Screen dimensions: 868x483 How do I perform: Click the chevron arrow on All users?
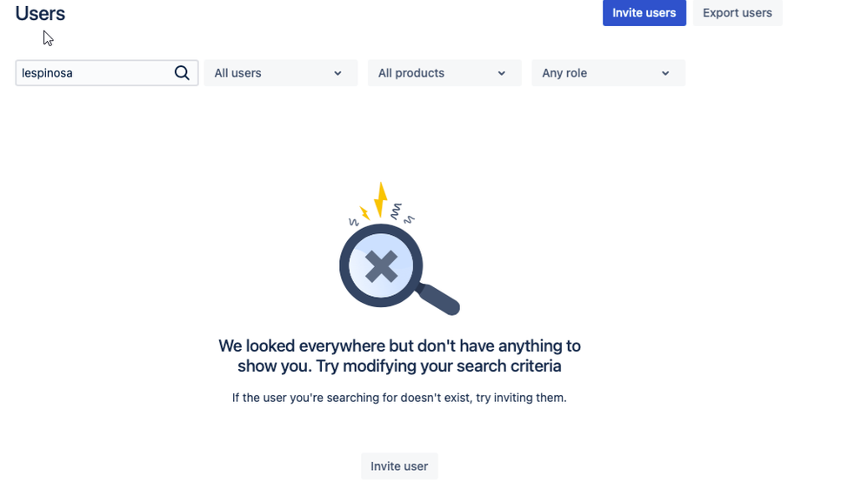(x=337, y=73)
